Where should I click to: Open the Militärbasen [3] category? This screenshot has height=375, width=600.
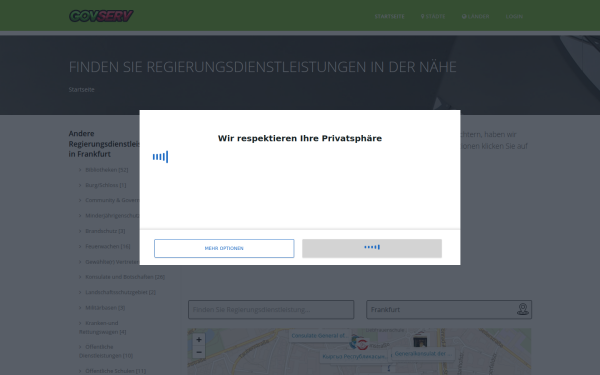point(105,308)
